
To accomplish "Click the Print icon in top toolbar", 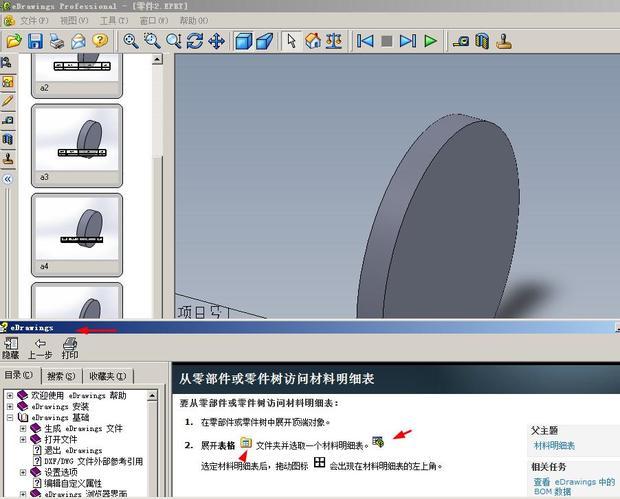I will (x=57, y=41).
